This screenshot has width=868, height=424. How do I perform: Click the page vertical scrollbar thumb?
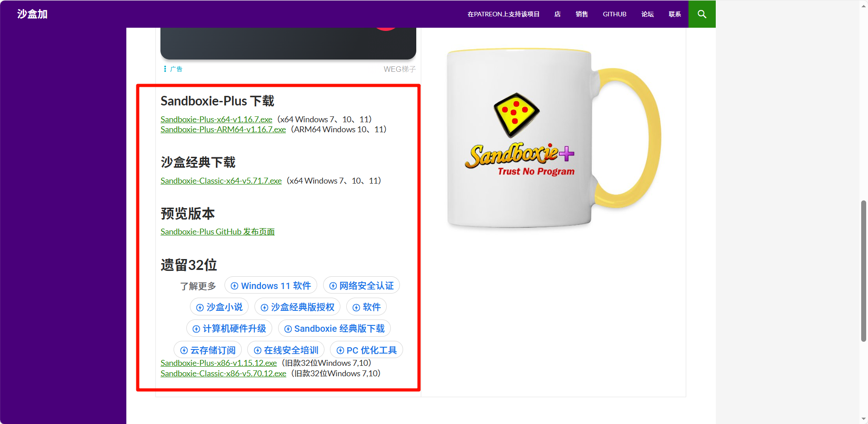click(863, 271)
